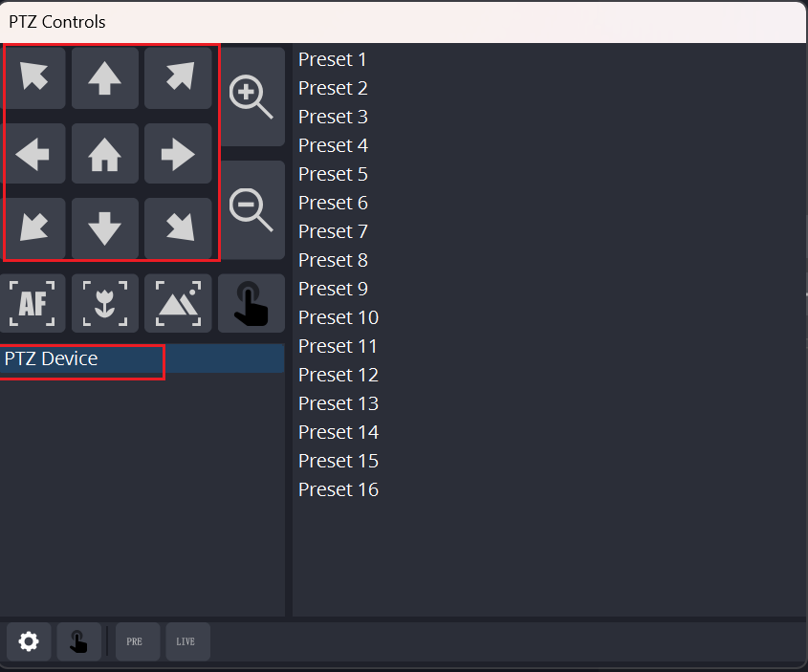Screen dimensions: 808x672
Task: Focus near using the flower macro icon
Action: [x=104, y=303]
